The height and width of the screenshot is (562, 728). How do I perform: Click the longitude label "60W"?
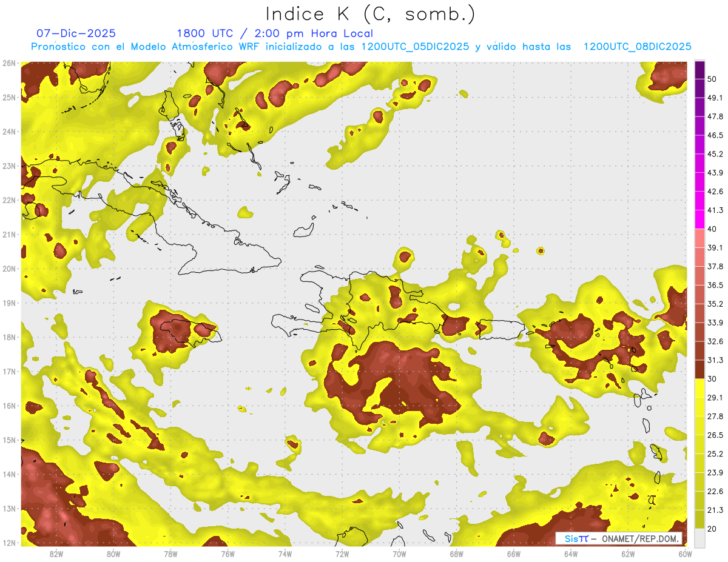click(685, 554)
